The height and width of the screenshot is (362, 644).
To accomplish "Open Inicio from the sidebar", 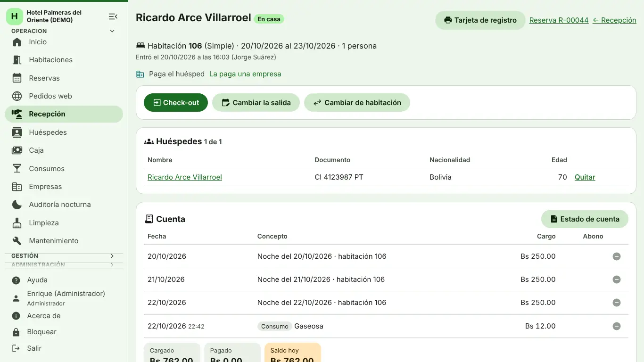I will tap(64, 42).
